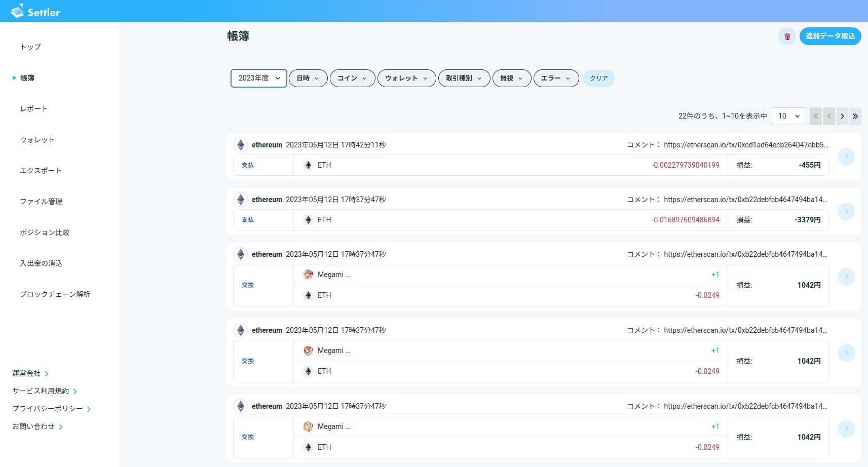Open エクスポート in sidebar

pos(41,171)
